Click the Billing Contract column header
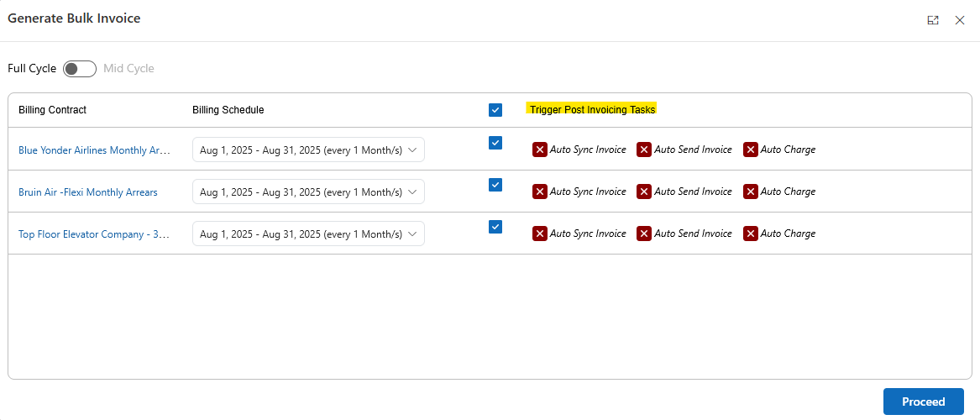This screenshot has height=420, width=980. 53,110
